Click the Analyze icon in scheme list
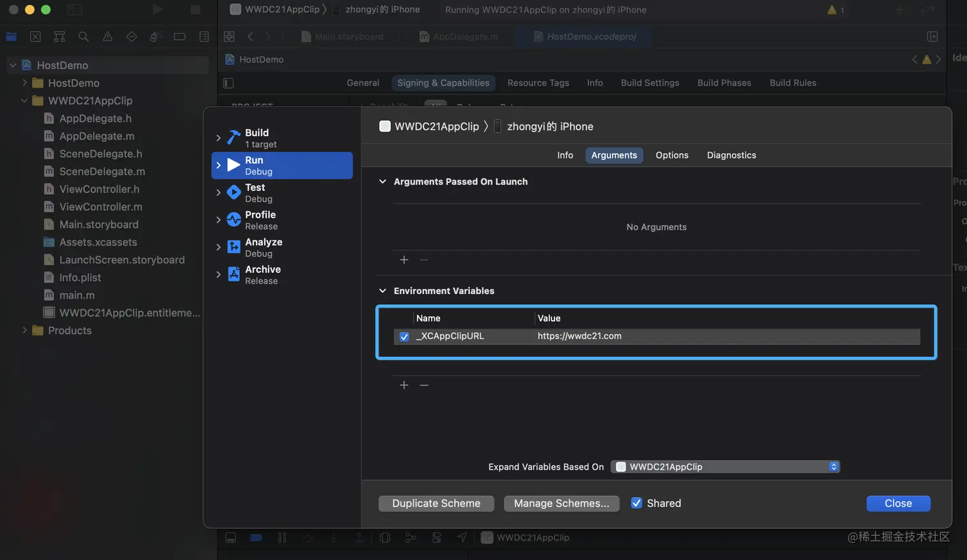This screenshot has width=967, height=560. click(x=233, y=247)
